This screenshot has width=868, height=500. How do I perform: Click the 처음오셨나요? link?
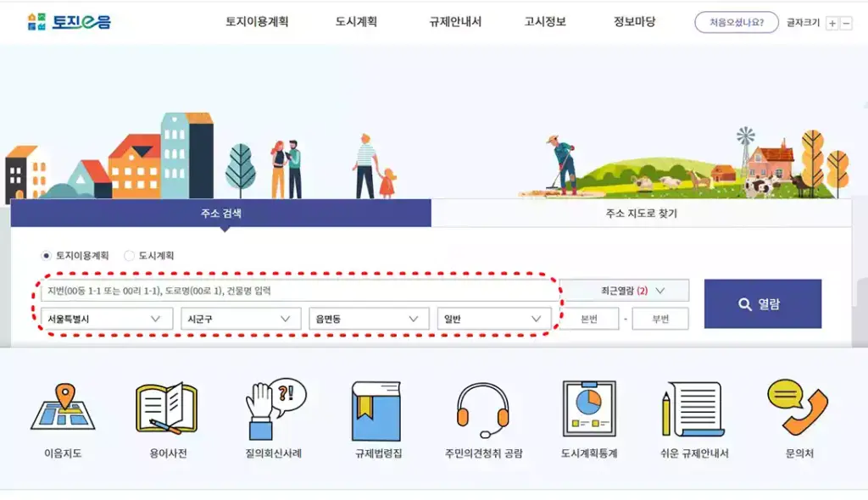pos(736,22)
